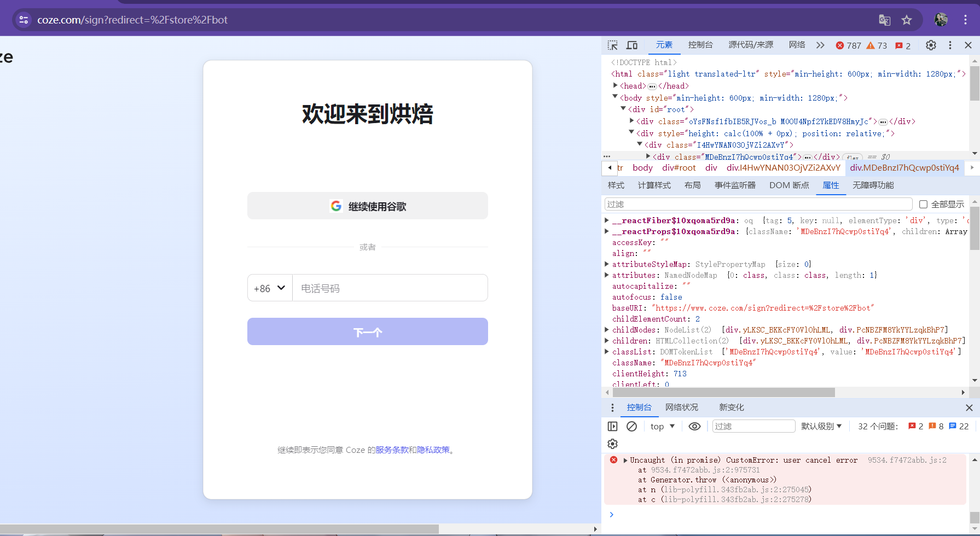
Task: Open console settings gear icon
Action: coord(612,444)
